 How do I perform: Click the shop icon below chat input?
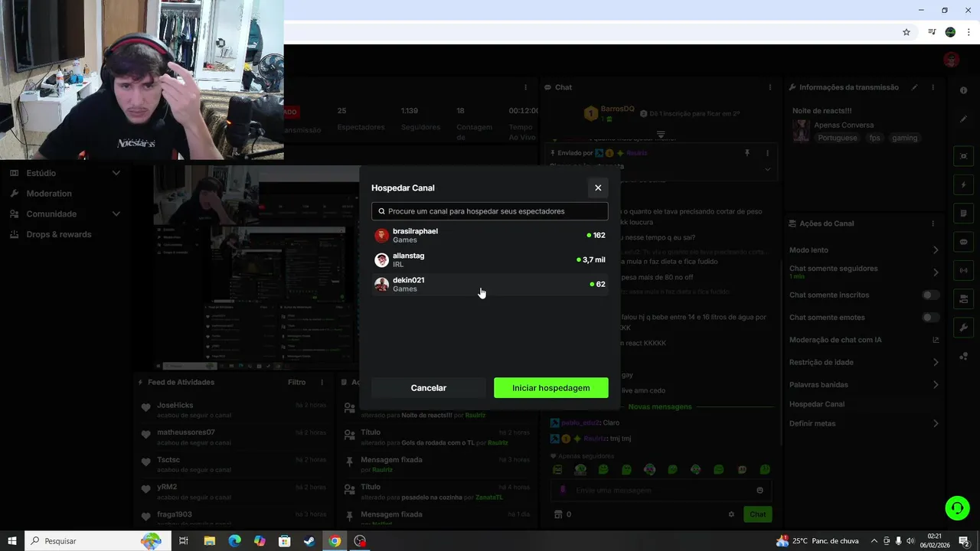(558, 514)
